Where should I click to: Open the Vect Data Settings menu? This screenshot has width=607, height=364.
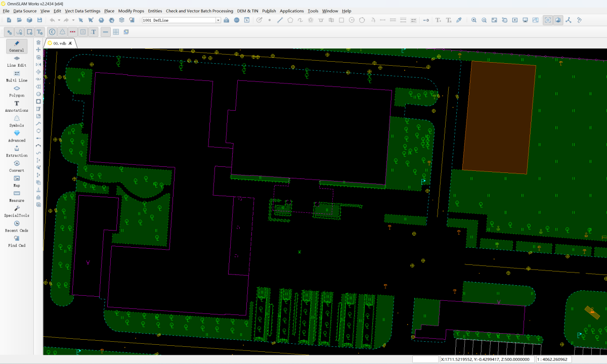tap(82, 11)
